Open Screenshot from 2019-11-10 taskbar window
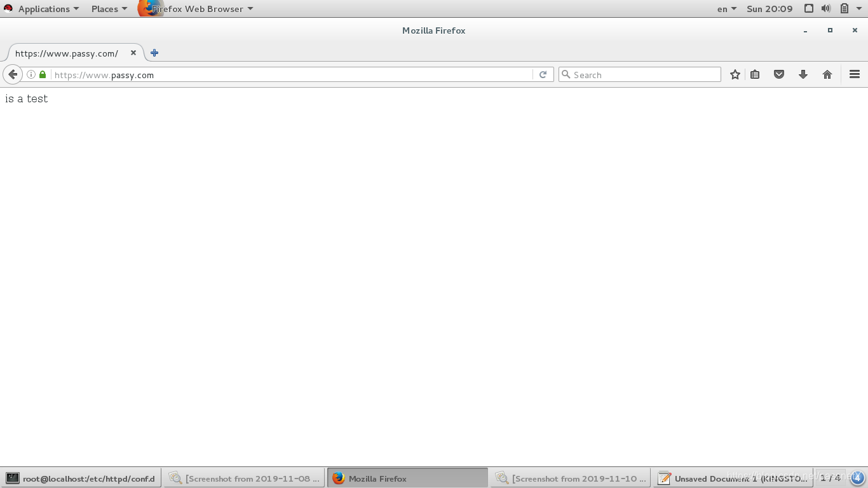This screenshot has width=868, height=488. point(571,478)
